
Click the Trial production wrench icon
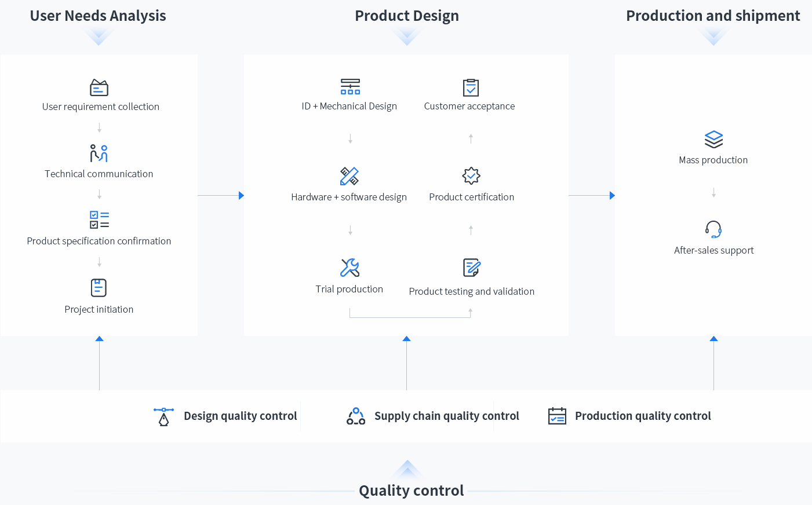(349, 268)
